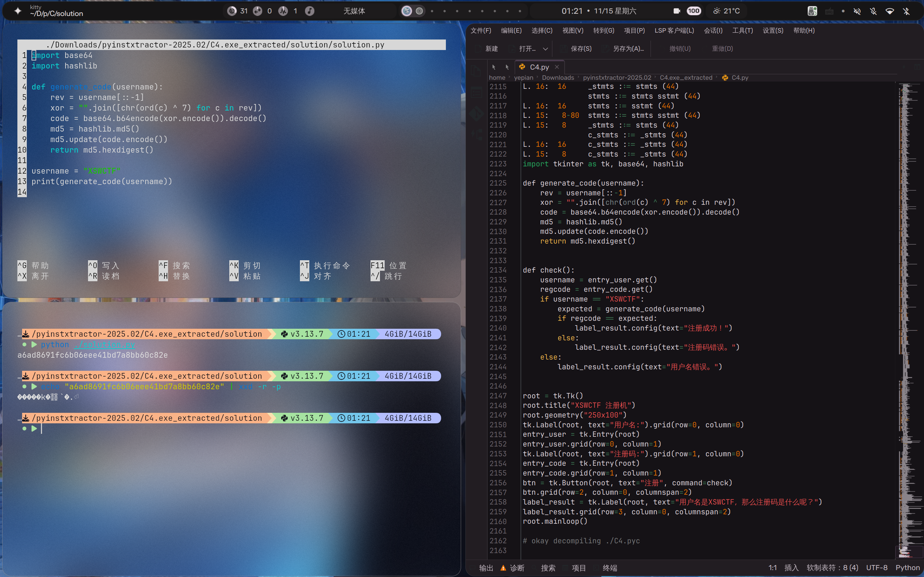The height and width of the screenshot is (577, 924).
Task: Click Downloads in the breadcrumb path
Action: (557, 78)
